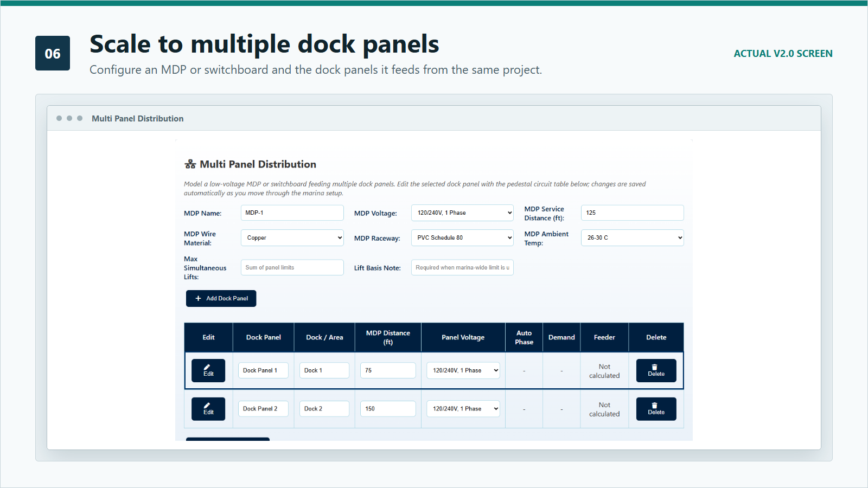Open the MDP Ambient Temp dropdown
Viewport: 868px width, 488px height.
[633, 237]
